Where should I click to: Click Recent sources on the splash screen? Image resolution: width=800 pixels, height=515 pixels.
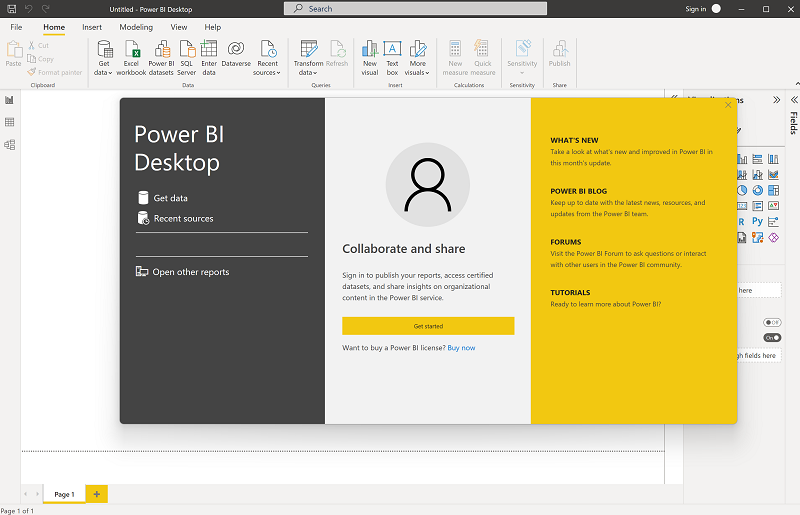coord(176,218)
